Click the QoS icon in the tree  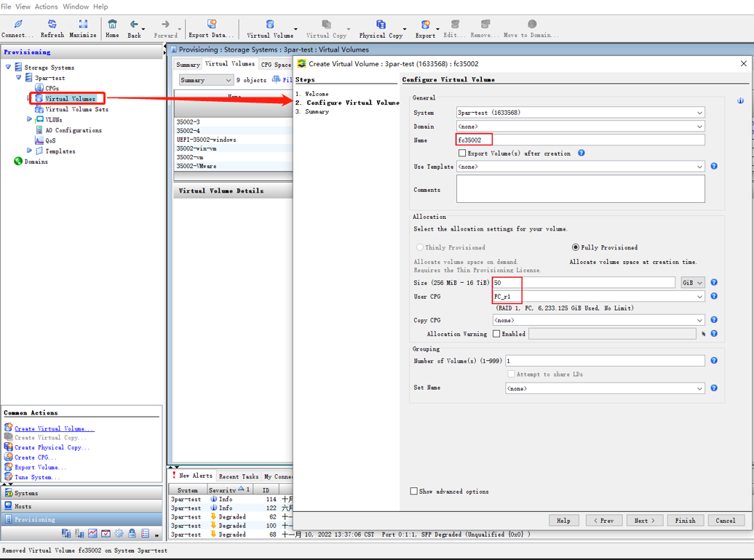point(39,140)
